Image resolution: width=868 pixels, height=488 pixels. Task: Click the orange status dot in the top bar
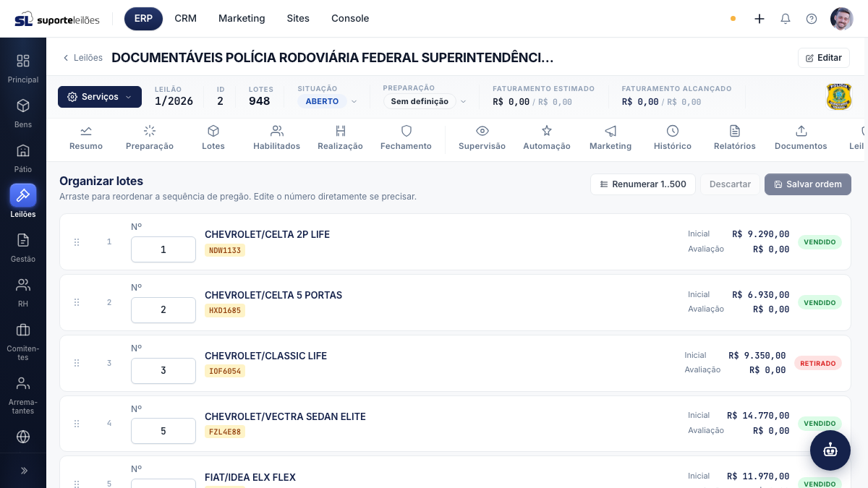(733, 19)
